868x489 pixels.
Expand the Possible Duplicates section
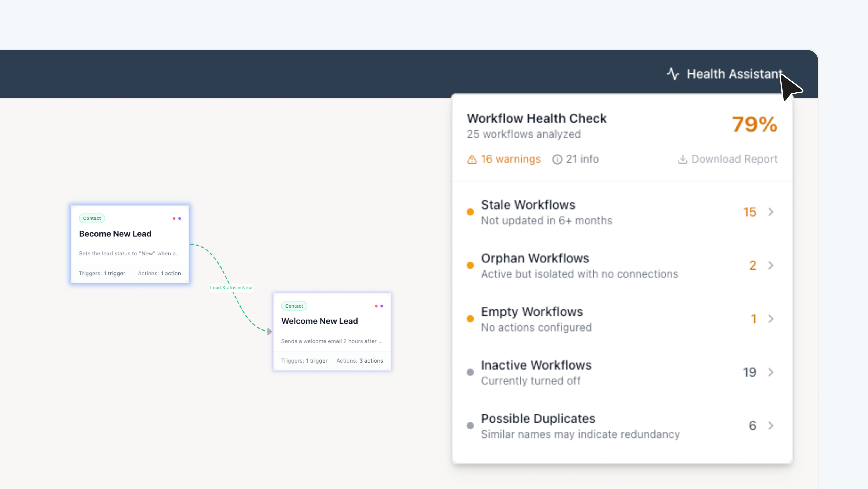click(x=771, y=426)
